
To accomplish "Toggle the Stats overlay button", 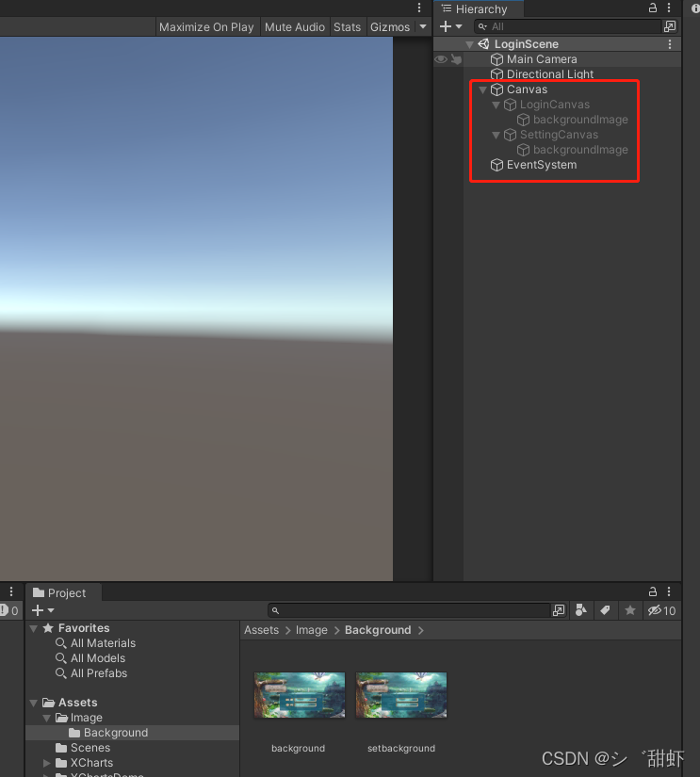I will (347, 26).
